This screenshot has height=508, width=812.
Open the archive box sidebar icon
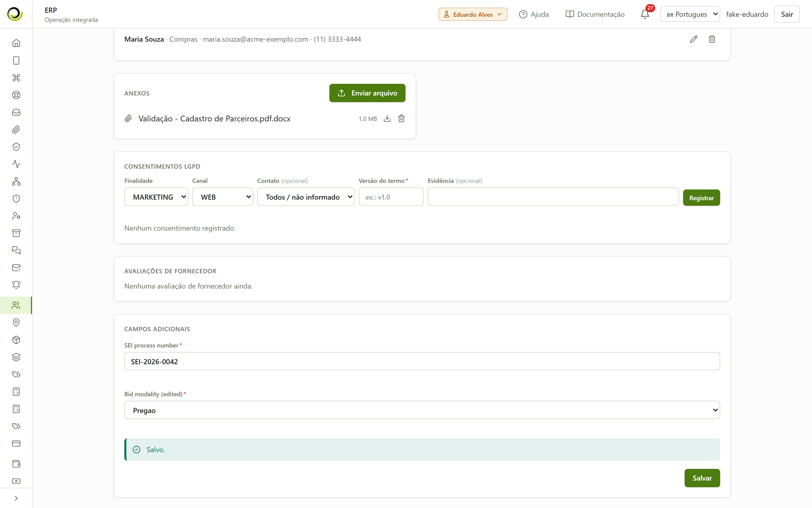pos(16,233)
